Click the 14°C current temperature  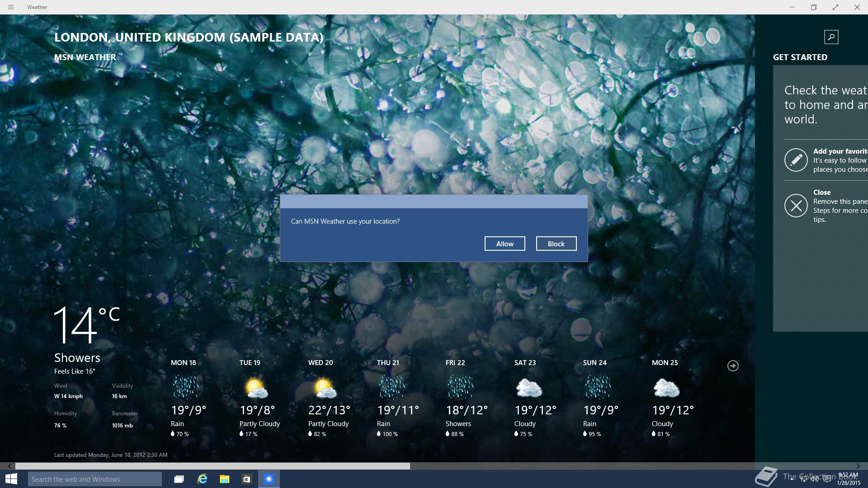(87, 324)
